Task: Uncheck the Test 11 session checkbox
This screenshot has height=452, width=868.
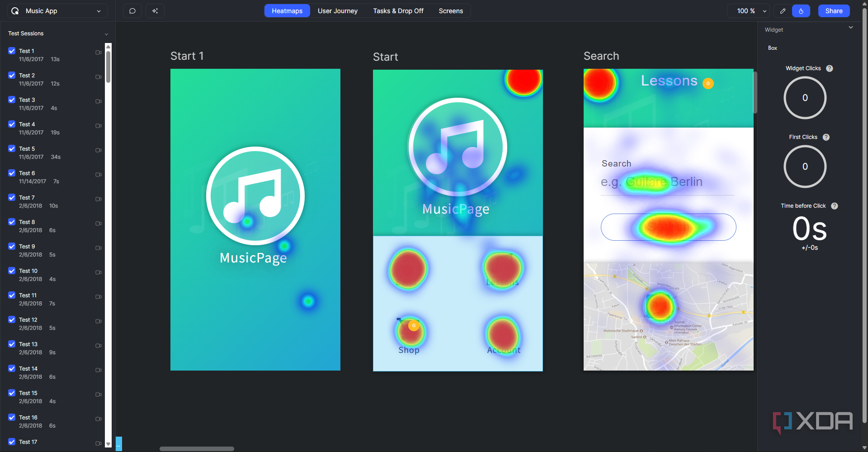Action: pos(12,295)
